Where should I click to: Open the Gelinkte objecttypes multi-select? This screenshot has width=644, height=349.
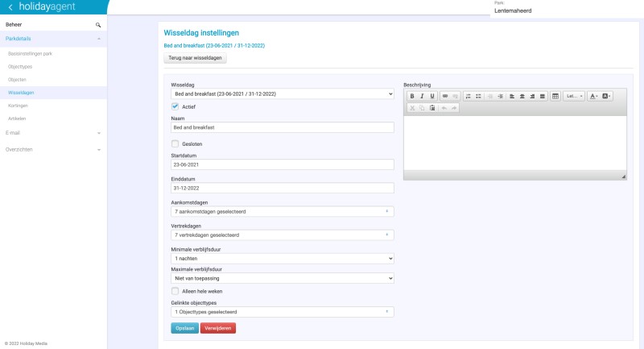click(x=283, y=312)
